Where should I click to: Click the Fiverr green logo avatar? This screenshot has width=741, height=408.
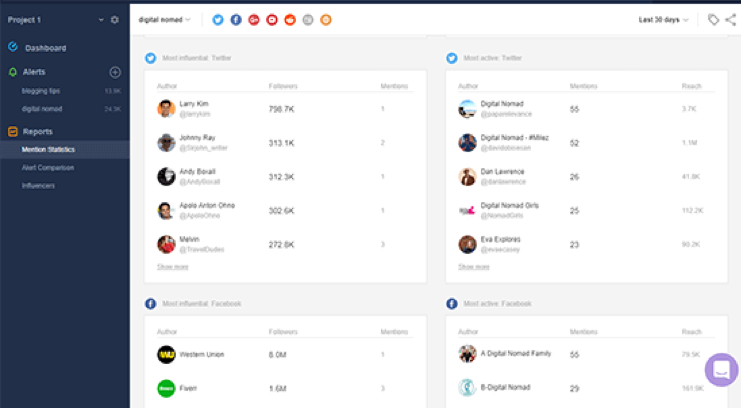point(166,388)
